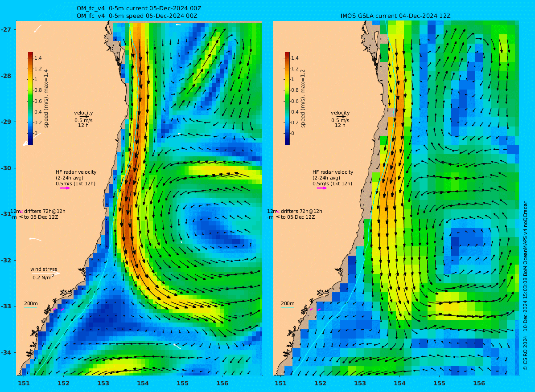
Task: Click '12m drifters 72h@12h' text in OM_fc_v4 map
Action: 37,211
